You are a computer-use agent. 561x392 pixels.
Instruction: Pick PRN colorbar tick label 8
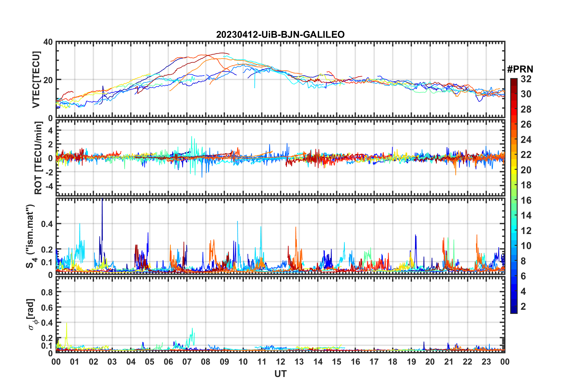point(523,261)
